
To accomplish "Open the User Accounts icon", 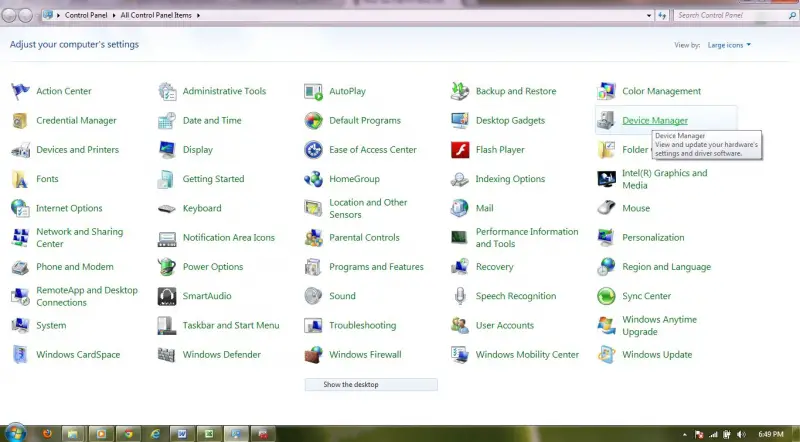I will click(x=460, y=326).
